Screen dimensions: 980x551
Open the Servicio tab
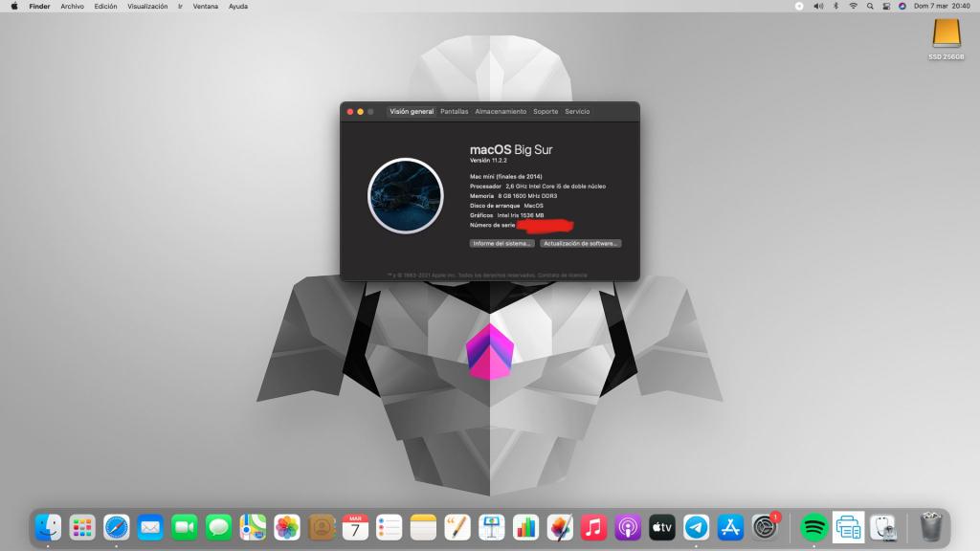click(577, 111)
